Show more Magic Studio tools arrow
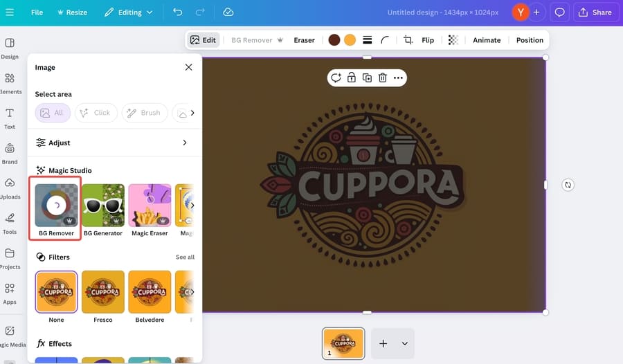 click(192, 206)
